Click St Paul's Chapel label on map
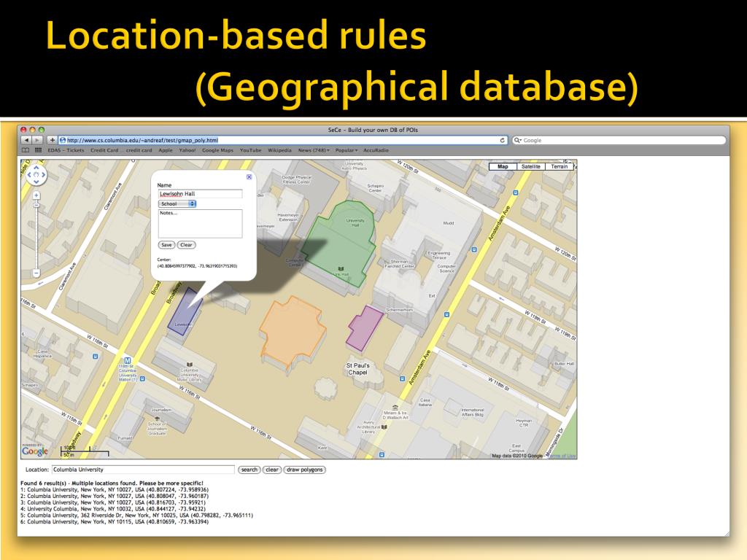Image resolution: width=747 pixels, height=560 pixels. tap(357, 369)
